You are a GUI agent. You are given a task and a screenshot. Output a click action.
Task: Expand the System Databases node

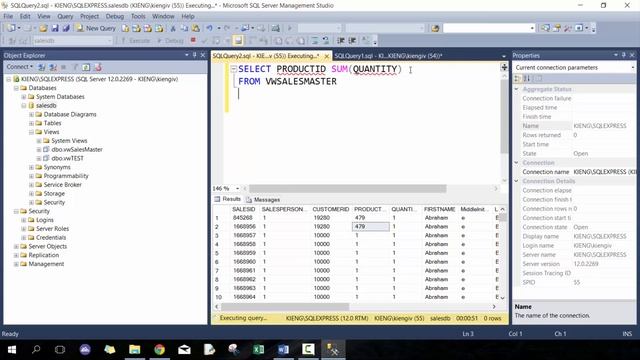(24, 97)
